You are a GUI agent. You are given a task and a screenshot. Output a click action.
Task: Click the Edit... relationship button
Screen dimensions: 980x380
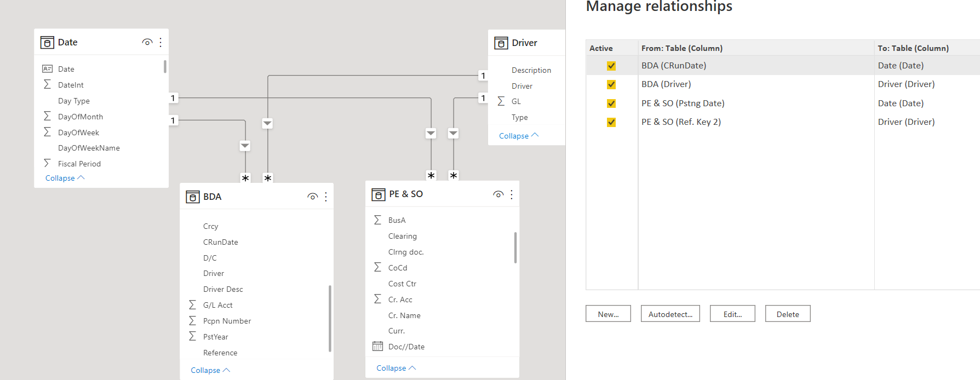pyautogui.click(x=732, y=314)
